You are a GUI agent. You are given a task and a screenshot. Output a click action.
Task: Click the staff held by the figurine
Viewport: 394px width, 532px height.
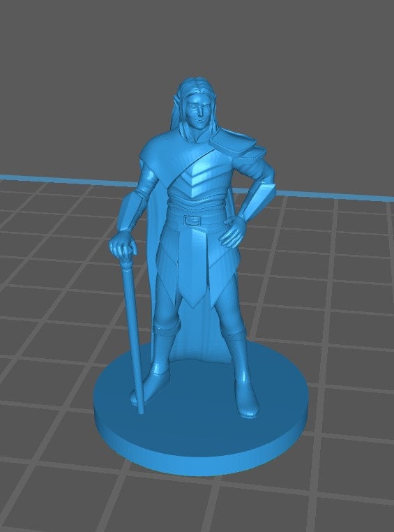[x=133, y=334]
